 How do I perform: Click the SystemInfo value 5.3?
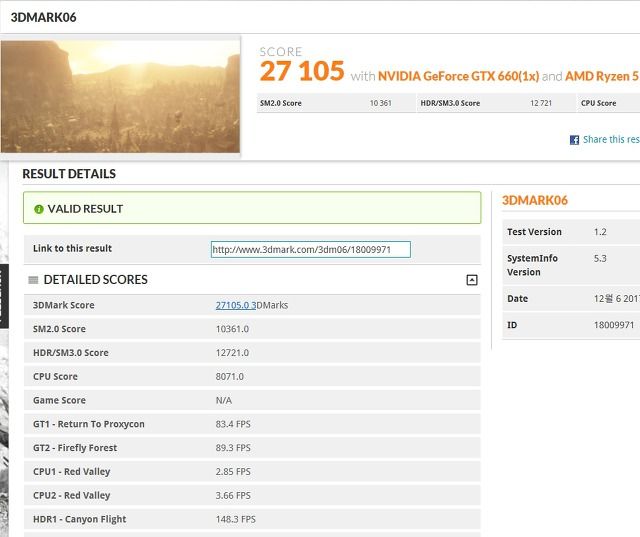pos(600,259)
